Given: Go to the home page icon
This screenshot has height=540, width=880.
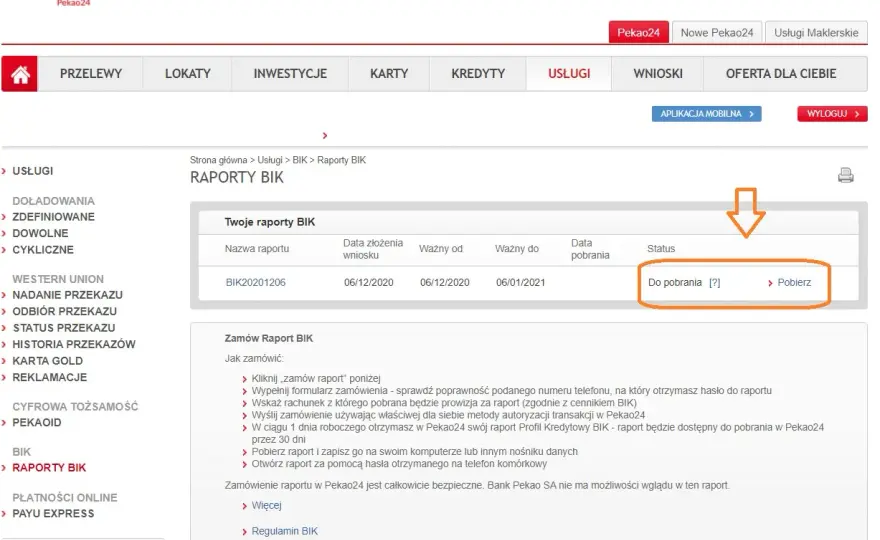Looking at the screenshot, I should pyautogui.click(x=20, y=74).
